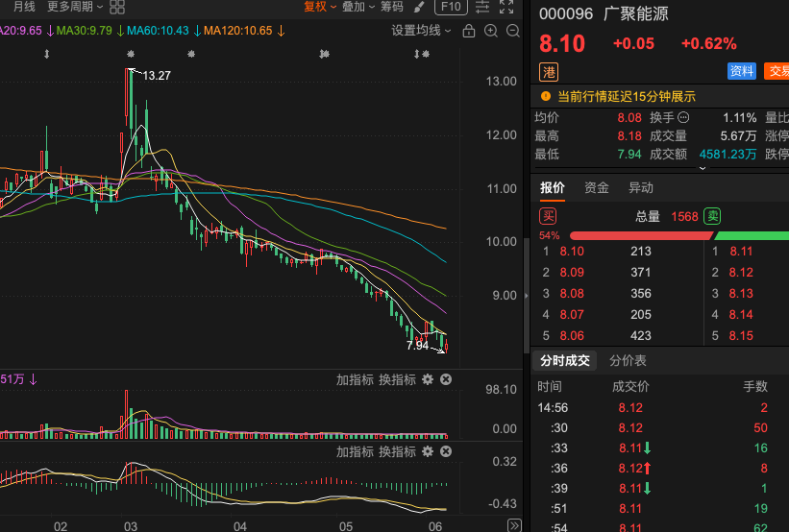Switch to the 资金 tab

pos(597,188)
